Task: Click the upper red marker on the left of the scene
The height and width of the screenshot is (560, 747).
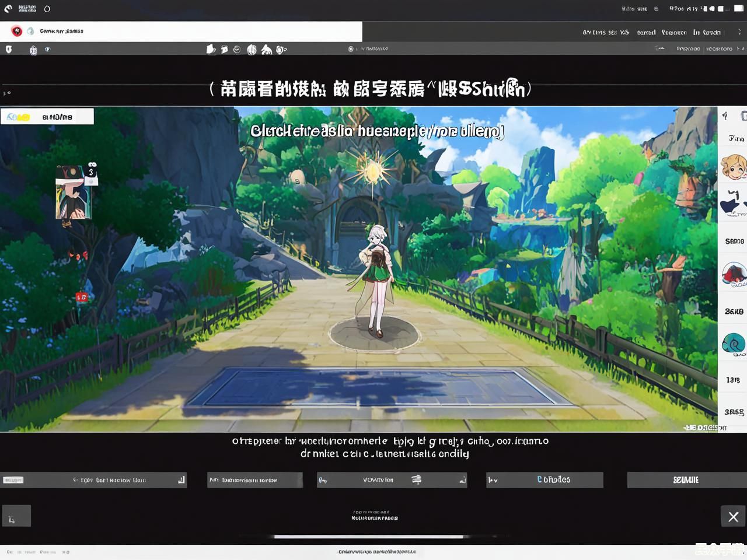Action: pos(79,255)
